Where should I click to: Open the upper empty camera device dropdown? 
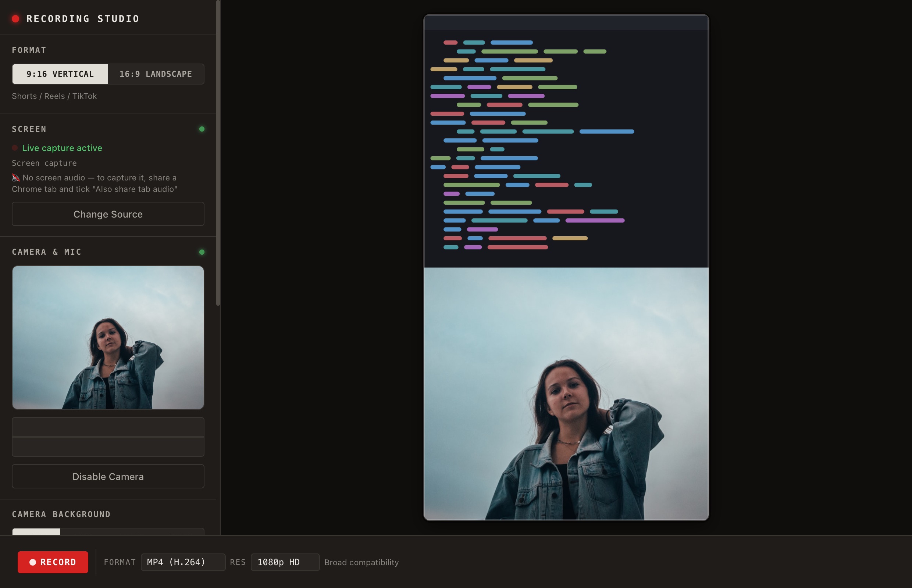(108, 427)
